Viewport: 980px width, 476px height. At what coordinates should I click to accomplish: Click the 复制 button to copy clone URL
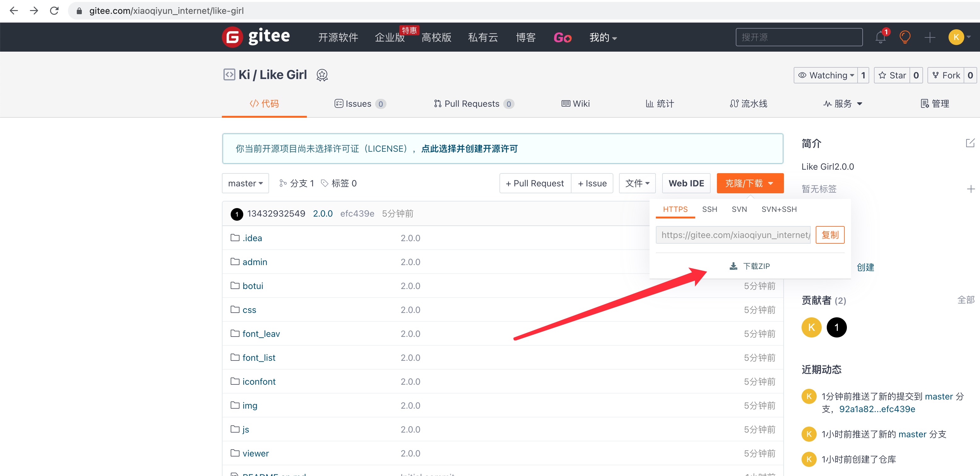(x=830, y=235)
